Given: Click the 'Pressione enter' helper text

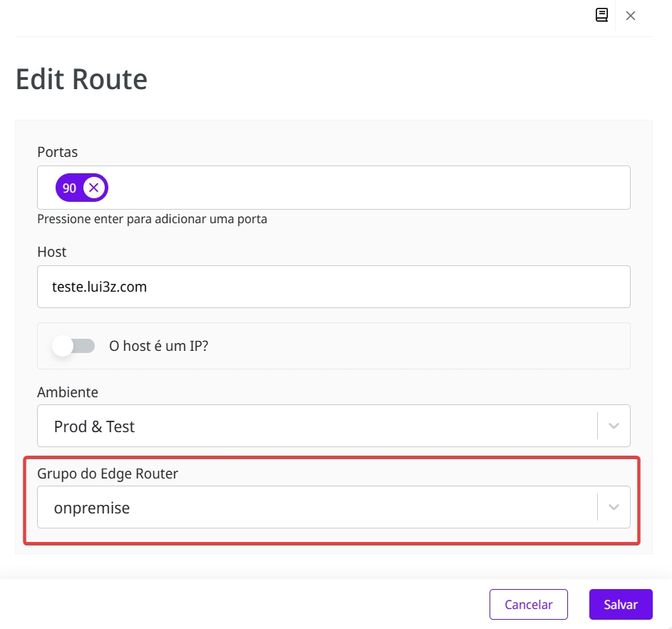Looking at the screenshot, I should [152, 219].
